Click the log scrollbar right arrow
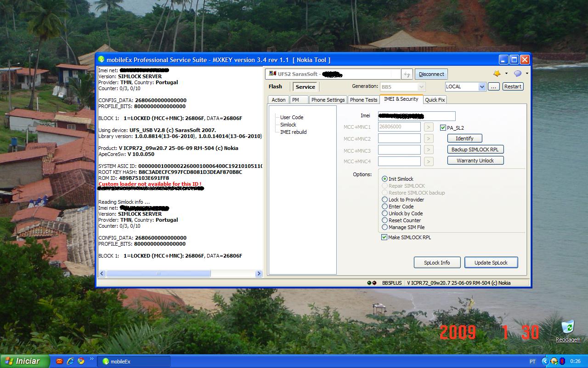This screenshot has height=368, width=588. coord(259,274)
